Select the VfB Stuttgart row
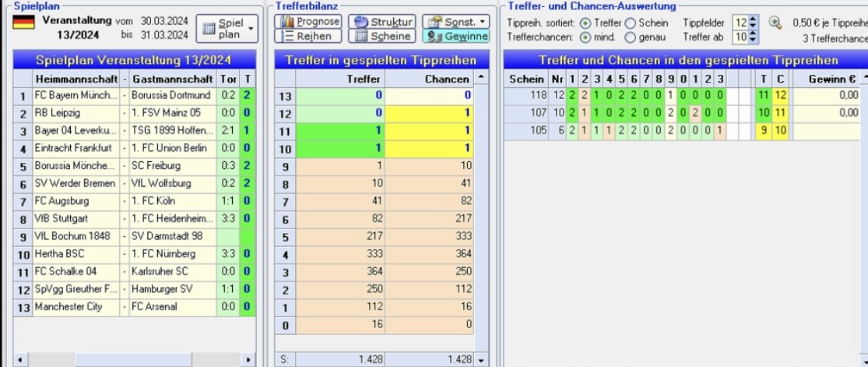The width and height of the screenshot is (868, 367). 135,218
